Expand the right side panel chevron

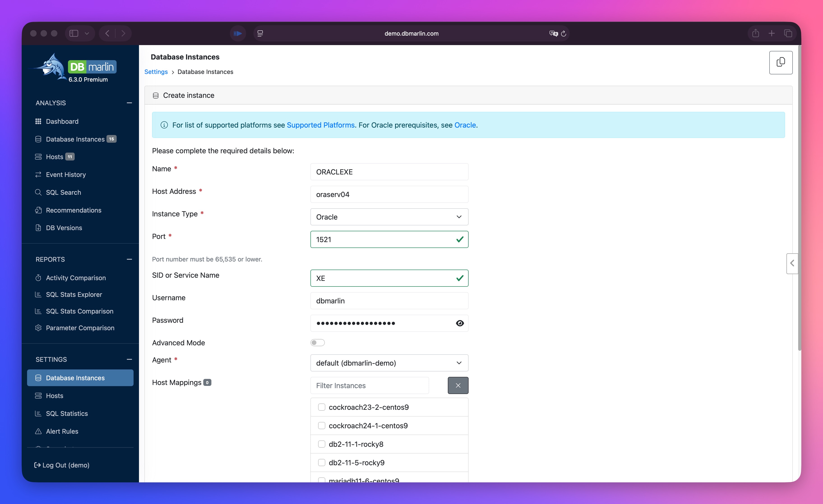792,263
